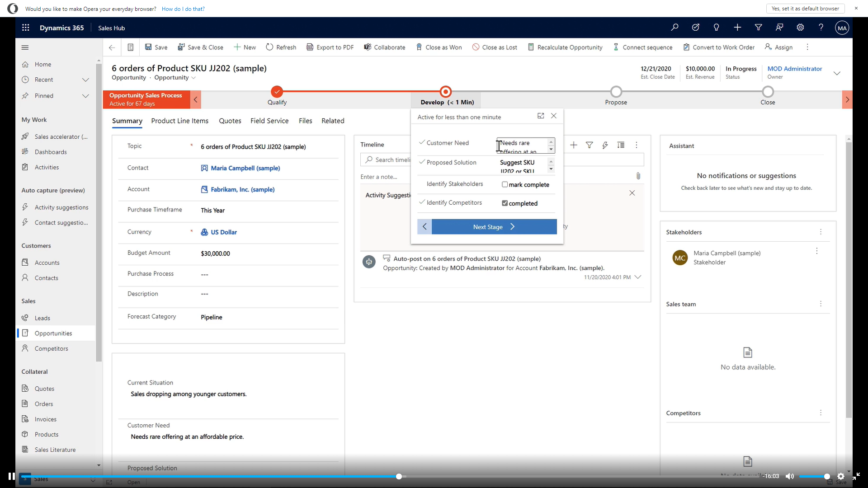The height and width of the screenshot is (488, 868).
Task: Click the Next Stage button
Action: click(x=494, y=227)
